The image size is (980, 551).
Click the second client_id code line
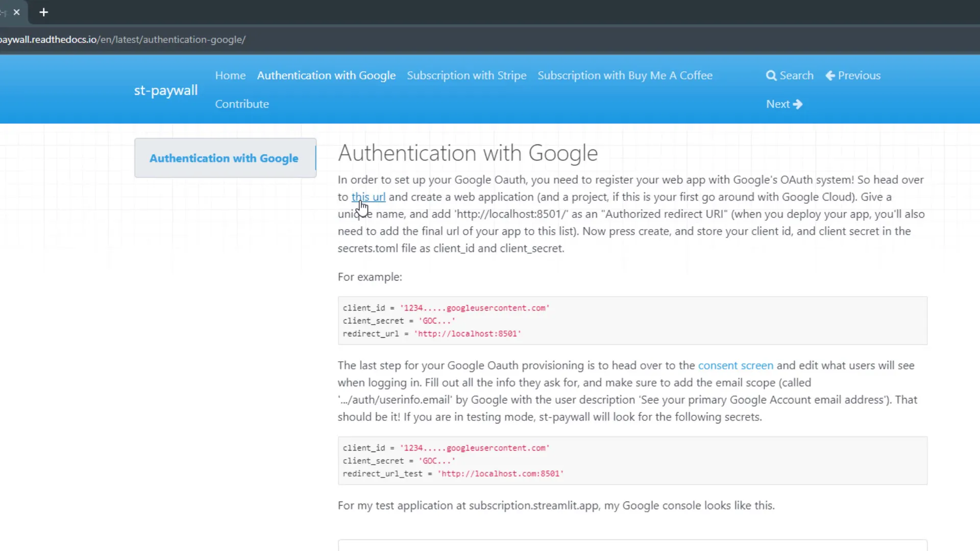[x=446, y=448]
